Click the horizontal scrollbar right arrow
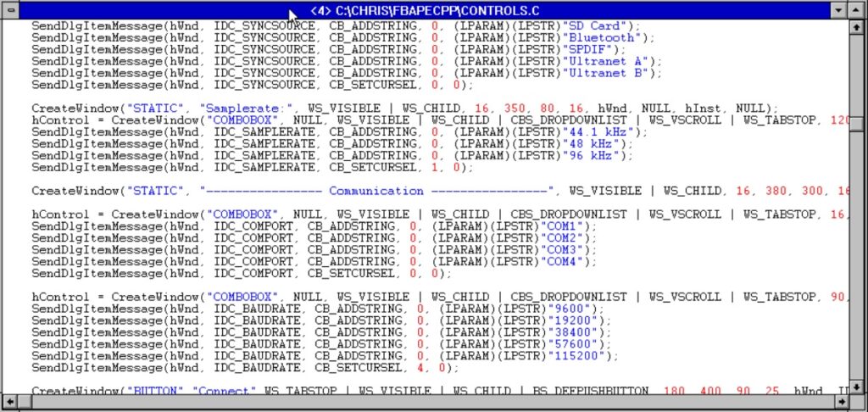 (x=841, y=403)
